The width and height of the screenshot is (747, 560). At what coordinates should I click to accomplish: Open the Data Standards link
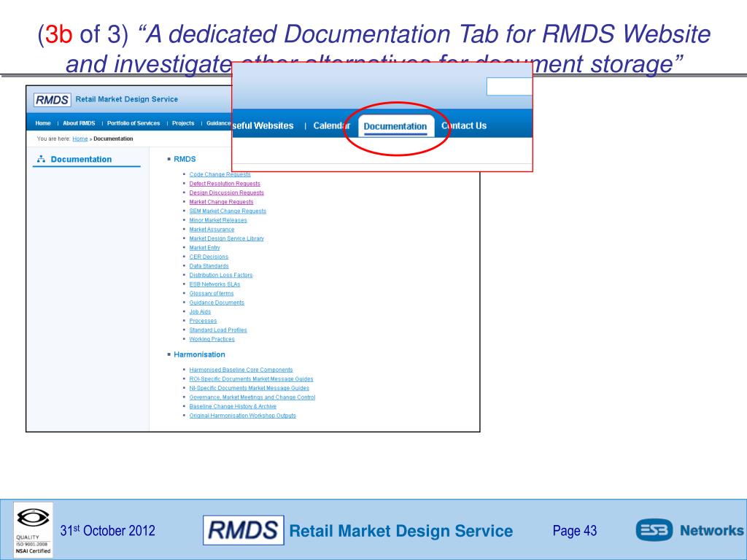coord(209,266)
